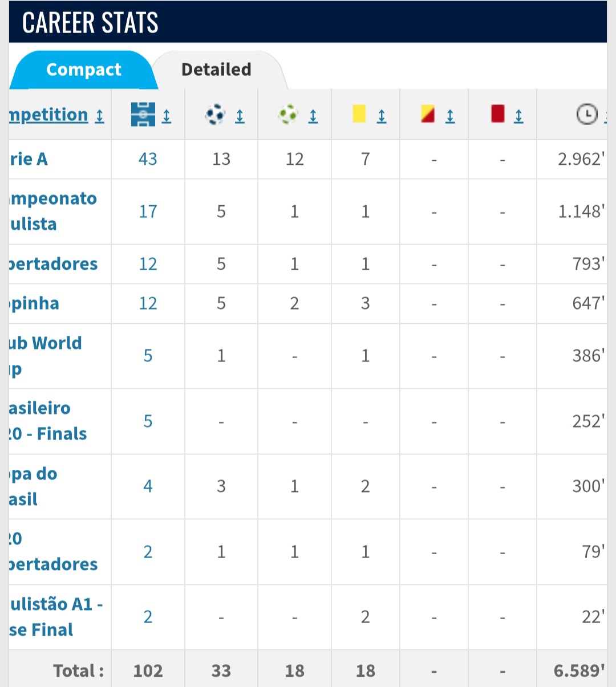Open the 43 Serie A appearances link
616x687 pixels.
tap(148, 159)
